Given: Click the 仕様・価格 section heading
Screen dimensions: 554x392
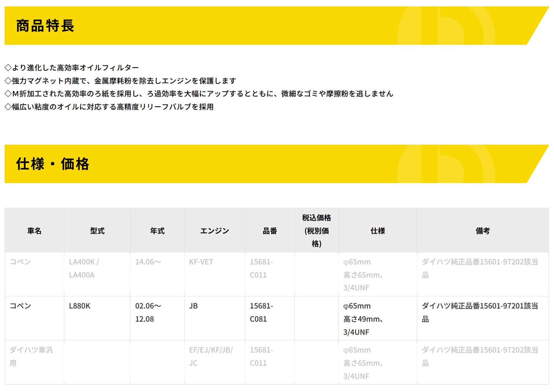Looking at the screenshot, I should [x=53, y=164].
